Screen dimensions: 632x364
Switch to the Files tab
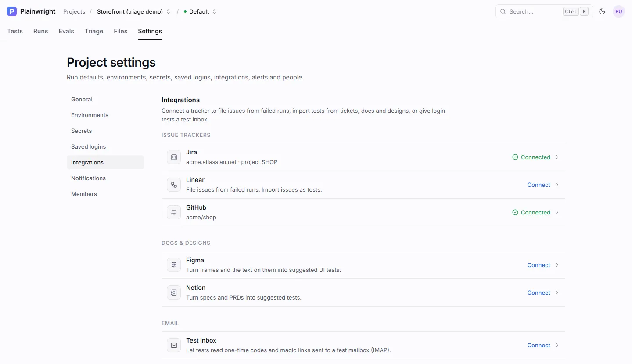pyautogui.click(x=121, y=31)
